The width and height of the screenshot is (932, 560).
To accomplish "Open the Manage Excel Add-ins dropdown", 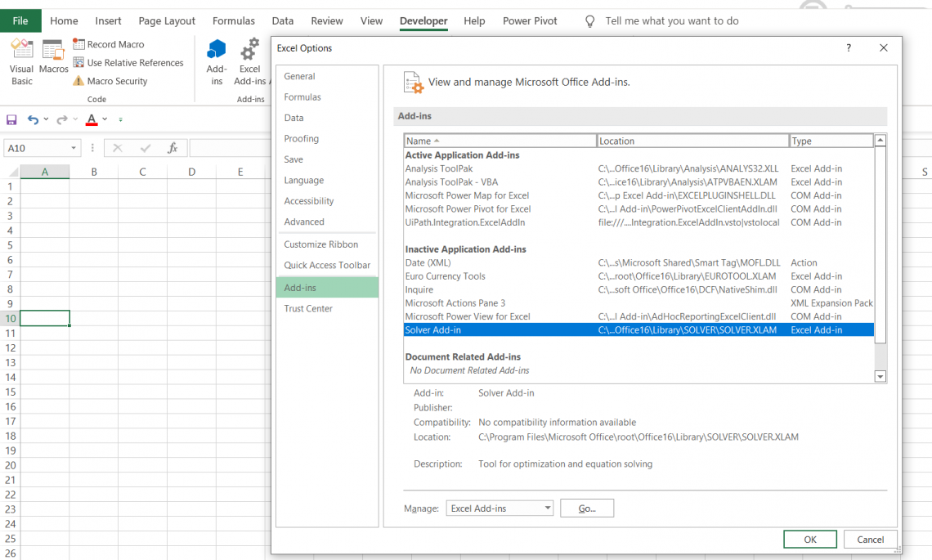I will [x=547, y=508].
